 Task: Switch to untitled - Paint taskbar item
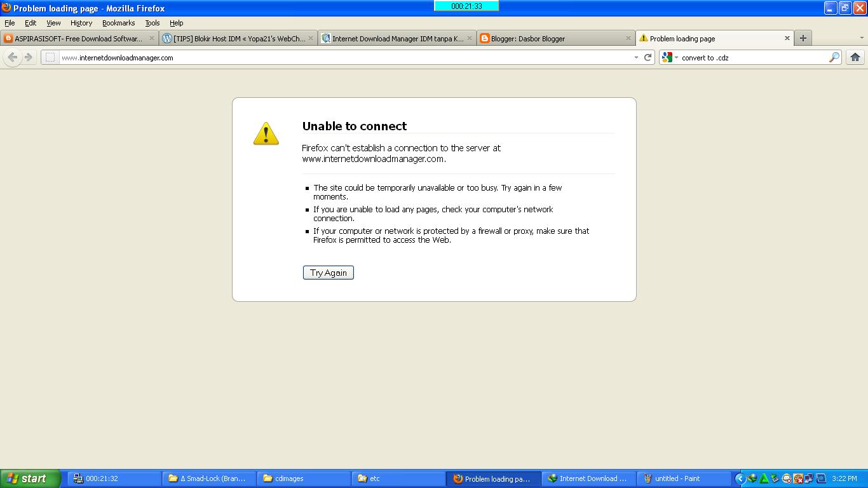tap(682, 478)
